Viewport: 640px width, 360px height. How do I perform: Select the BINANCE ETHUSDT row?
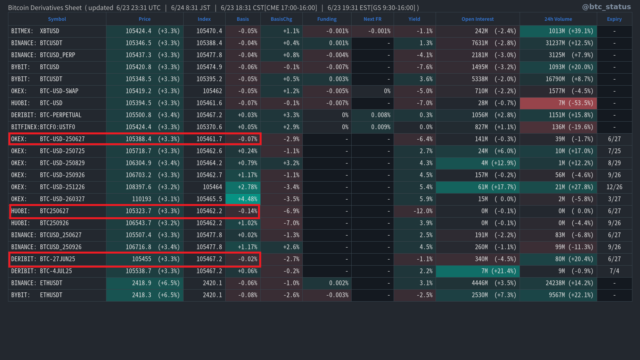320,283
